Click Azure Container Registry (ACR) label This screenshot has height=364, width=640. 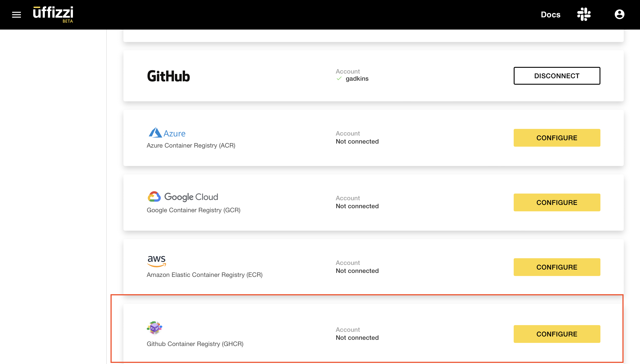pyautogui.click(x=191, y=145)
